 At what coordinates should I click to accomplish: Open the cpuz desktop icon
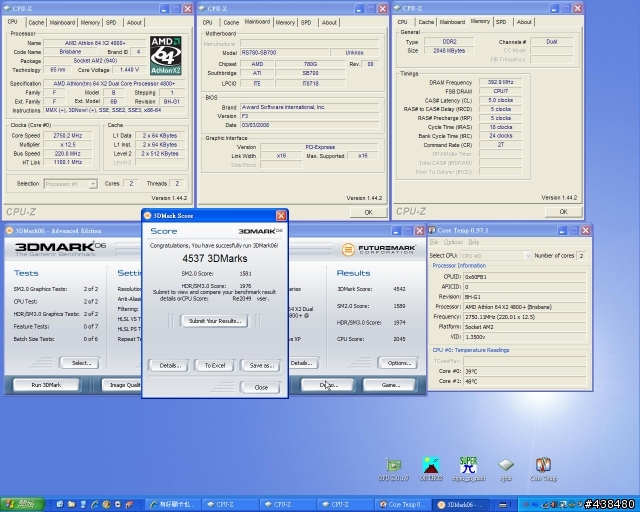pyautogui.click(x=506, y=469)
